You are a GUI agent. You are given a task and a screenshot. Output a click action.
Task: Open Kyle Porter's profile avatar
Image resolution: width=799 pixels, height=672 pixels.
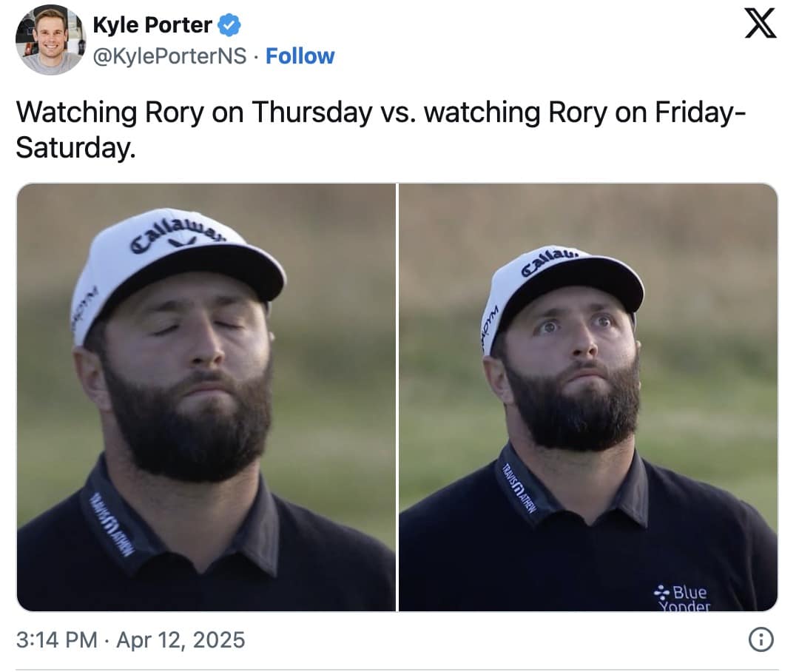click(50, 40)
